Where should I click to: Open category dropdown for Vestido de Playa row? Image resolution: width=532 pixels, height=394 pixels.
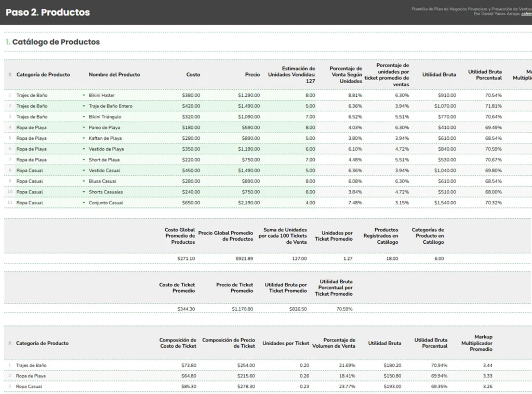point(84,149)
